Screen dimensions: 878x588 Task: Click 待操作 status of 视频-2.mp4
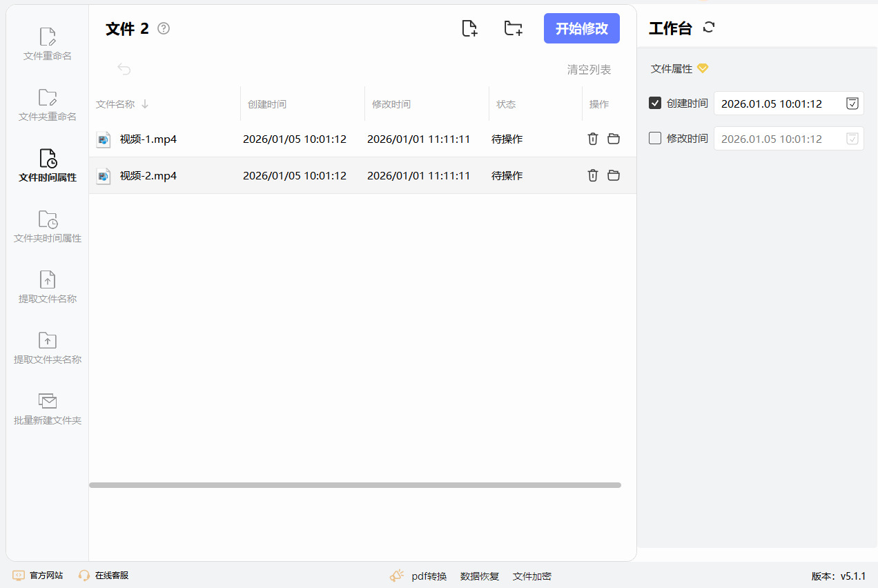point(507,175)
